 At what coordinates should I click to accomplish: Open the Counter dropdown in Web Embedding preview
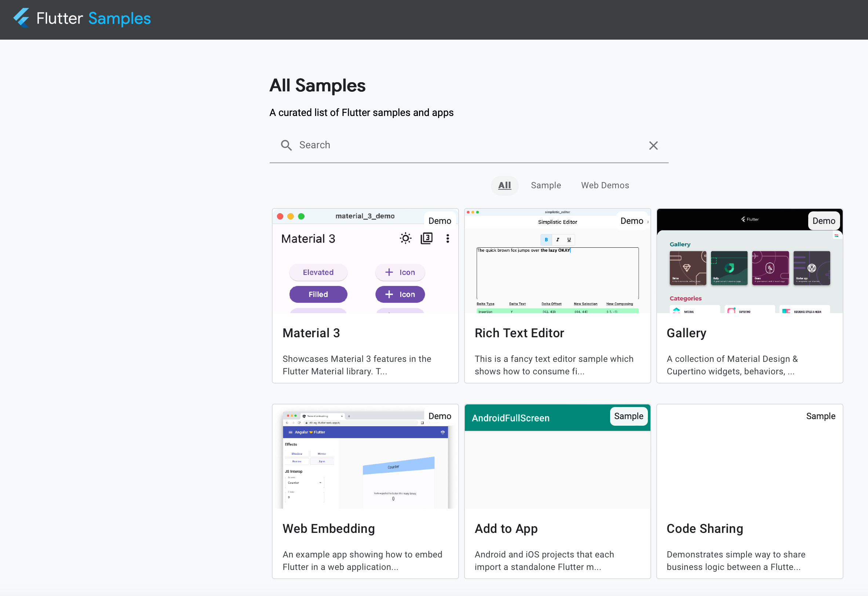point(304,483)
